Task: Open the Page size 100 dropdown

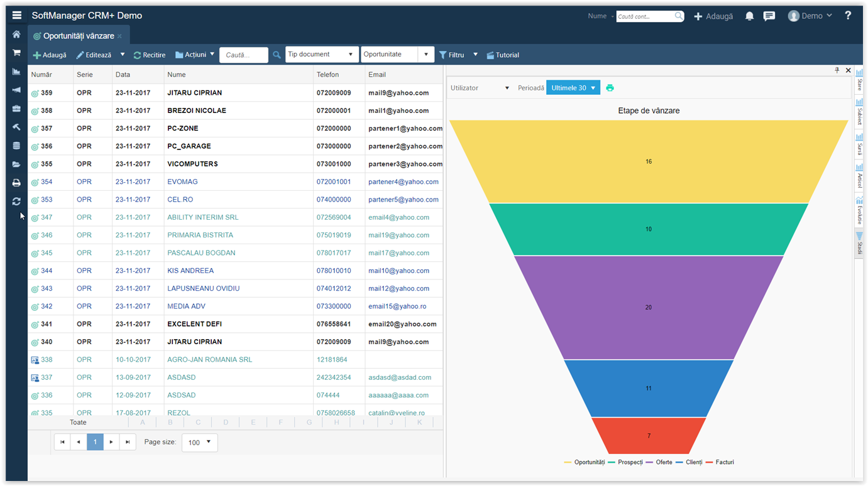Action: click(199, 443)
